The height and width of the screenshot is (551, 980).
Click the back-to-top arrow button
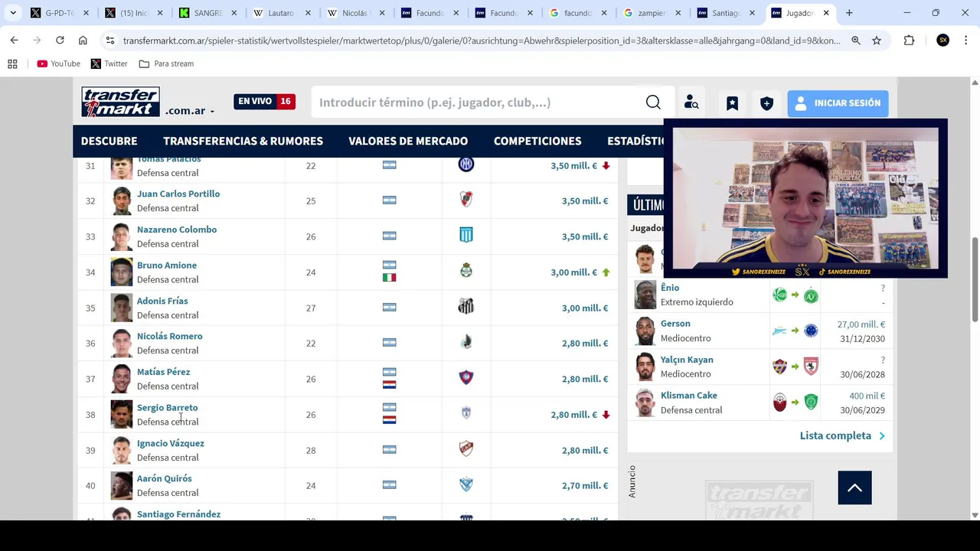pos(854,487)
